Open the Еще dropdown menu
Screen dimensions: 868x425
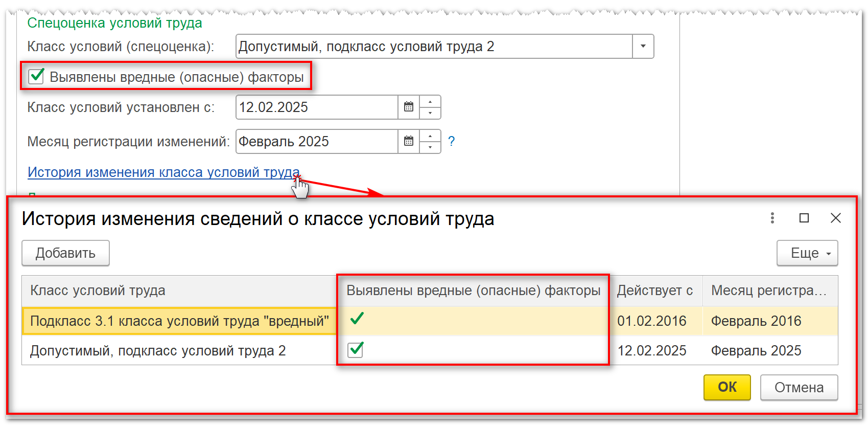tap(807, 253)
